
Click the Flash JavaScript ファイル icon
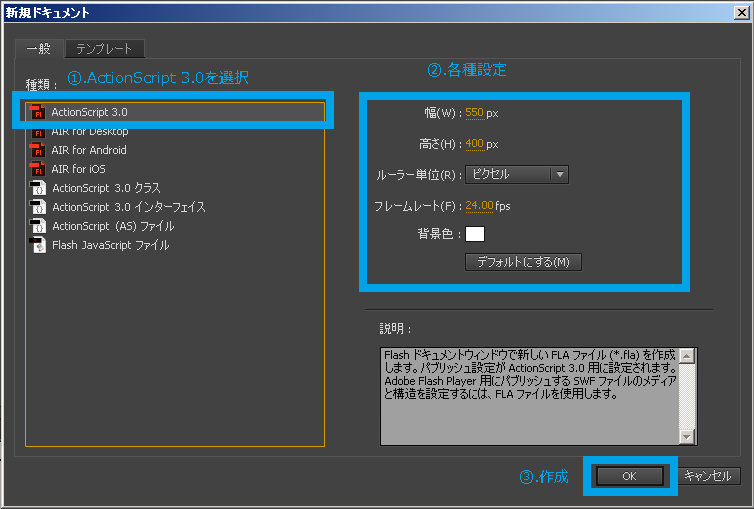pyautogui.click(x=38, y=245)
